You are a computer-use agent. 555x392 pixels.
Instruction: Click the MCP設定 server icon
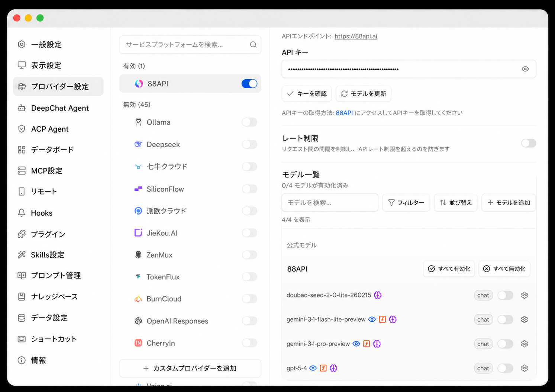[x=22, y=171]
